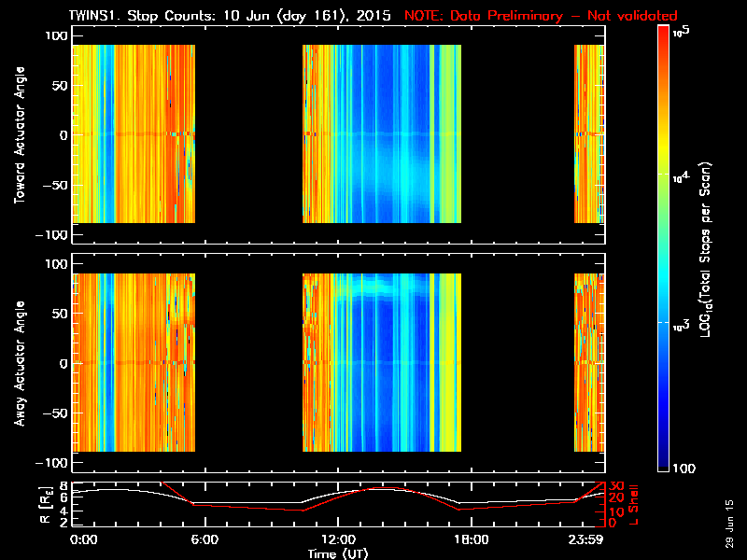
Task: Click the 'Time (UT)' axis title
Action: pos(338,553)
